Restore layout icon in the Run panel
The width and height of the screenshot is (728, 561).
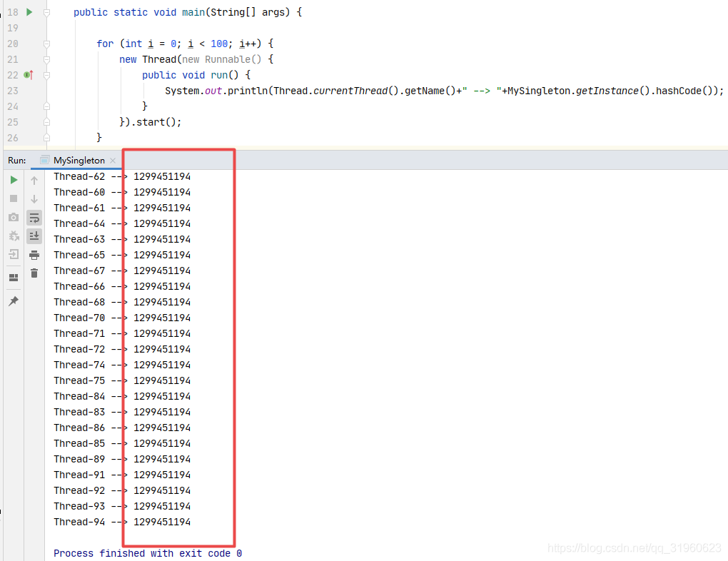coord(14,278)
